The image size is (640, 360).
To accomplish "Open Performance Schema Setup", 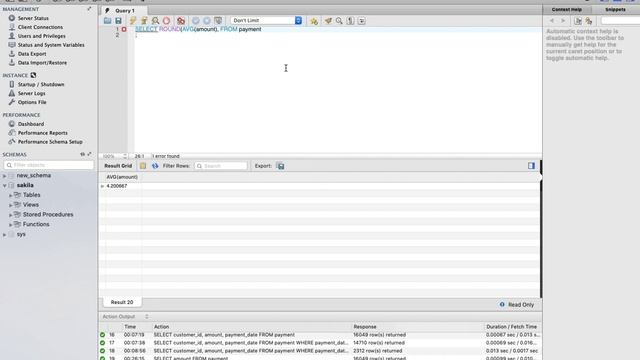I will pyautogui.click(x=50, y=142).
